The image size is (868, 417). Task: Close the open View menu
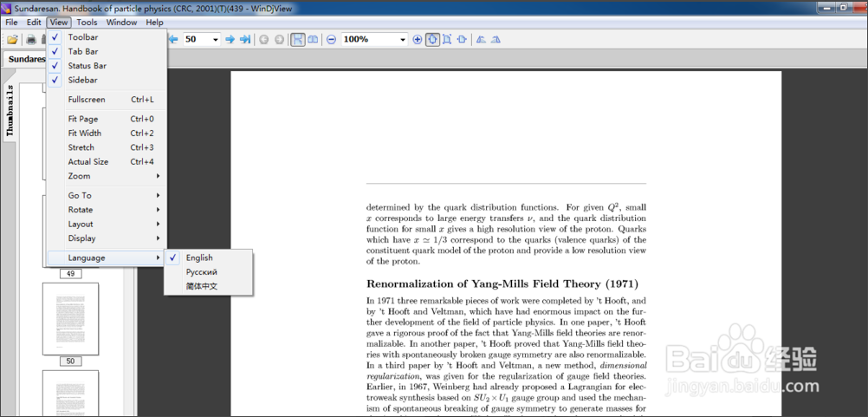[59, 23]
